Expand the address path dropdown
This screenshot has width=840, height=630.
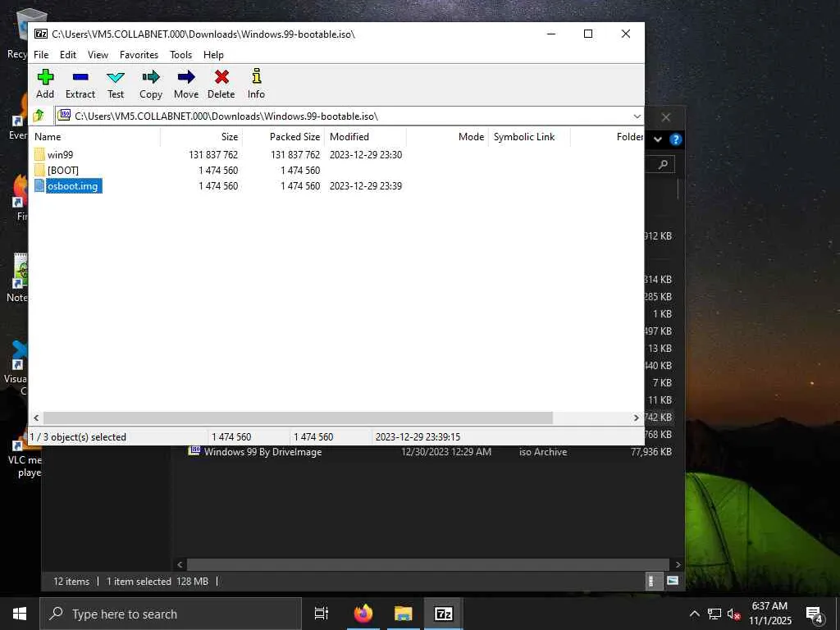(637, 116)
